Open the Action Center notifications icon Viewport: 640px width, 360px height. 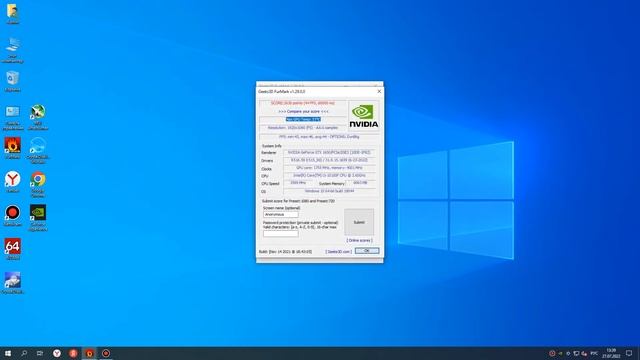click(629, 353)
